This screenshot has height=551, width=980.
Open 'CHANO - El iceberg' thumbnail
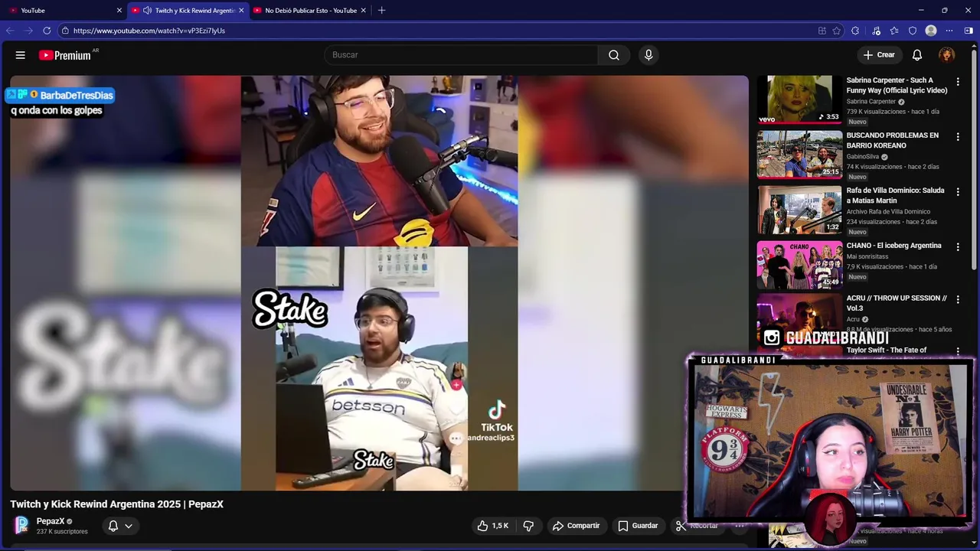pyautogui.click(x=799, y=265)
